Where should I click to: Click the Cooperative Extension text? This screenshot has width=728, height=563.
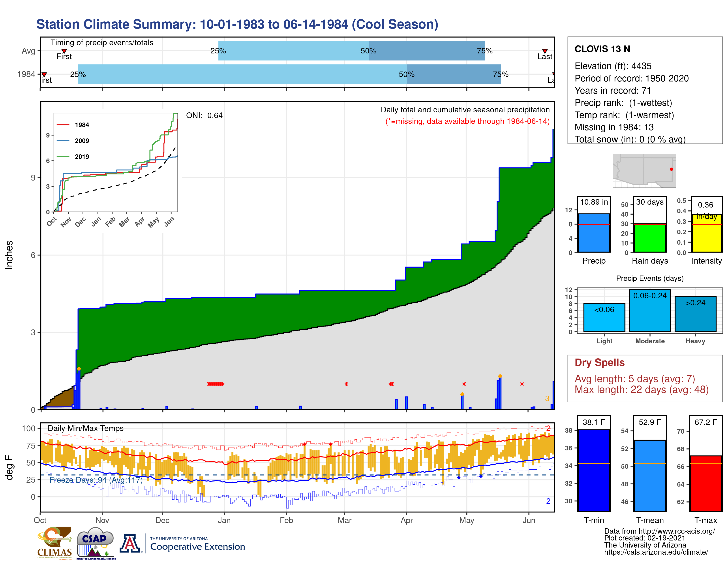coord(197,547)
